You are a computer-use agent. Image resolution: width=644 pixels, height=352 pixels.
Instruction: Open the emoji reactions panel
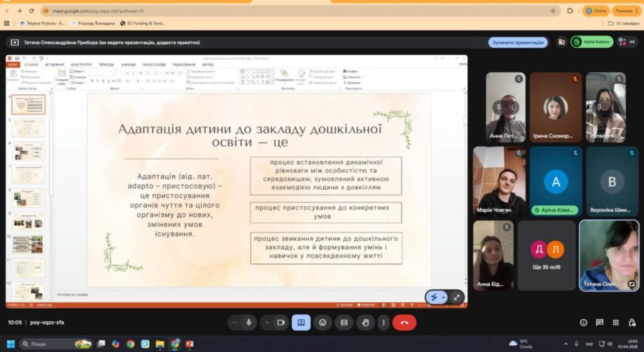pos(323,322)
